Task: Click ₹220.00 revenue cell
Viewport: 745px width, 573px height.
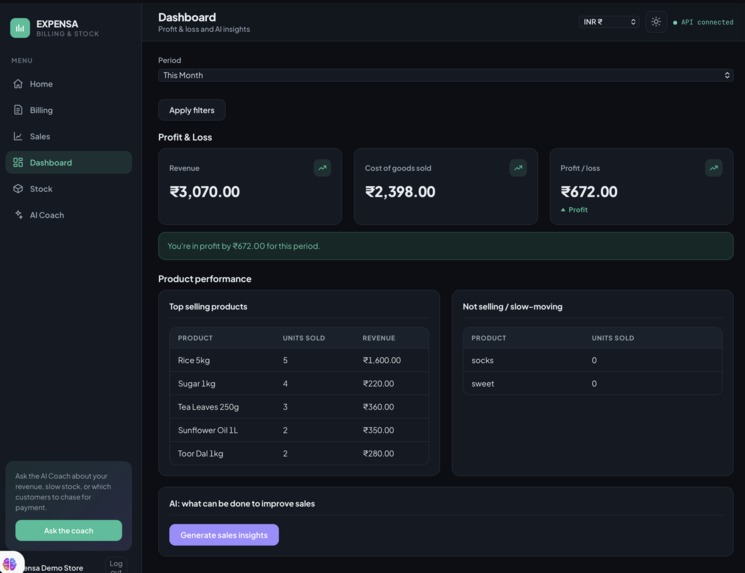Action: coord(378,383)
